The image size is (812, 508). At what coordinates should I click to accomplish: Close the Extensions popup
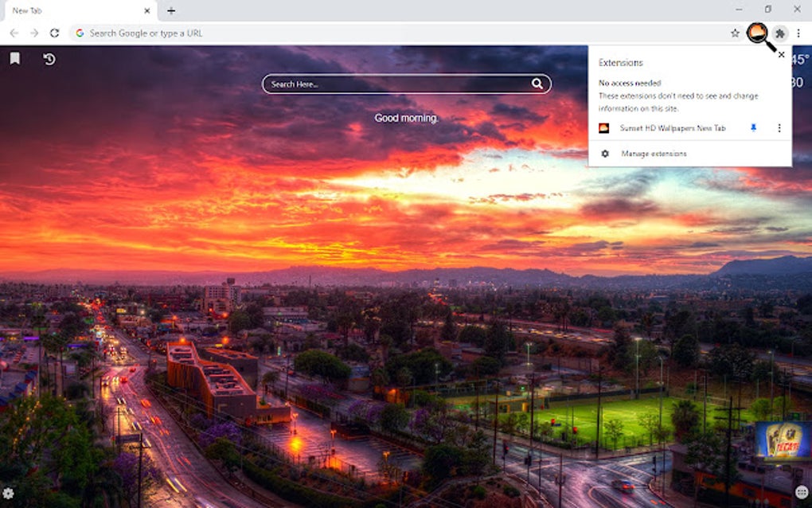782,54
